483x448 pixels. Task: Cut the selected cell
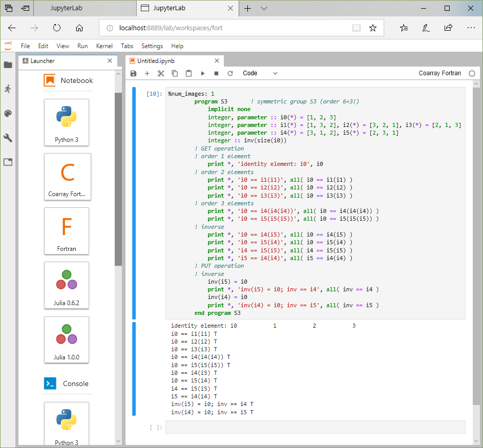pos(160,73)
